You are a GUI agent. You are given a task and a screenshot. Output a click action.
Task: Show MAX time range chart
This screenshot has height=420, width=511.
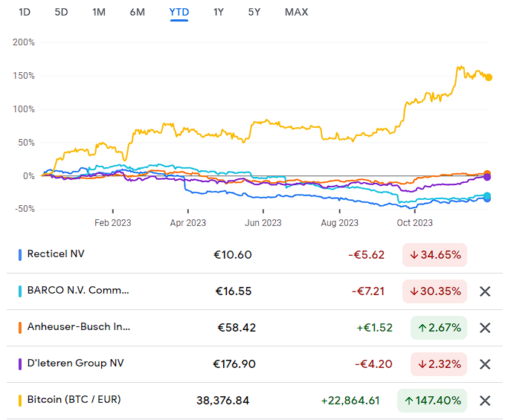tap(296, 13)
